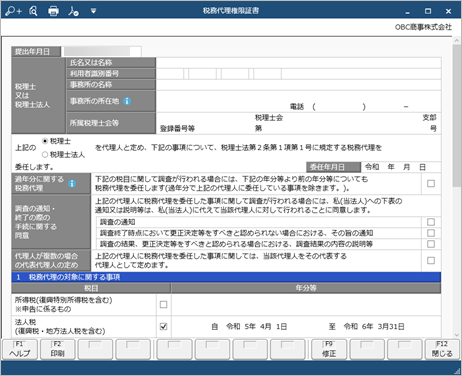The height and width of the screenshot is (376, 462).
Task: Click the PDF export icon
Action: [73, 11]
